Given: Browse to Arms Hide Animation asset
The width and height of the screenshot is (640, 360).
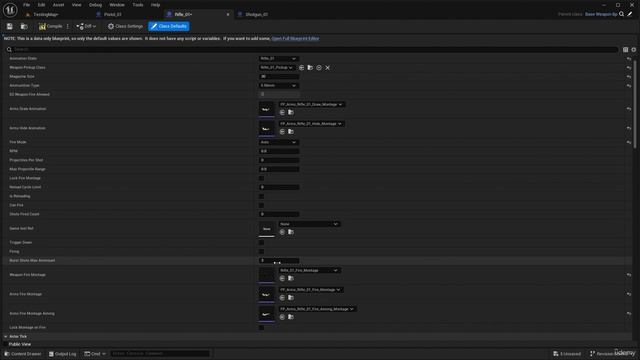Looking at the screenshot, I should (291, 131).
